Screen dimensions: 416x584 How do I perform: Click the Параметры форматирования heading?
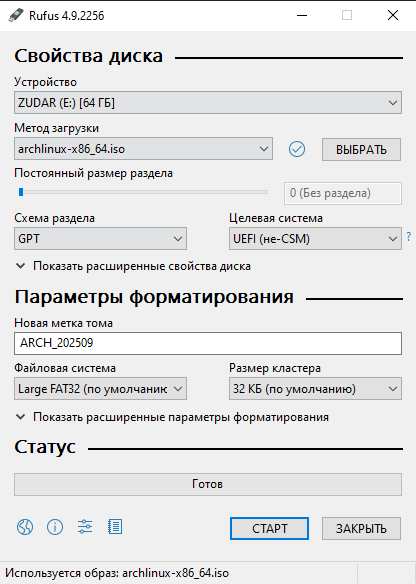click(154, 297)
